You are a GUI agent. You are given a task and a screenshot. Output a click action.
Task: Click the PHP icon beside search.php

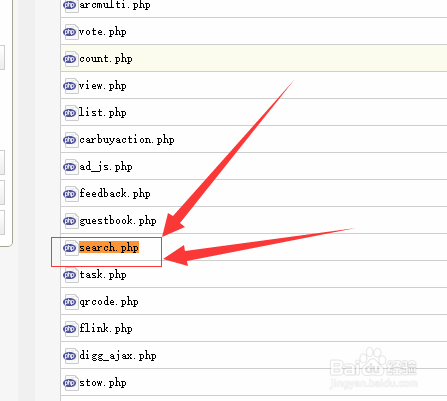[70, 248]
